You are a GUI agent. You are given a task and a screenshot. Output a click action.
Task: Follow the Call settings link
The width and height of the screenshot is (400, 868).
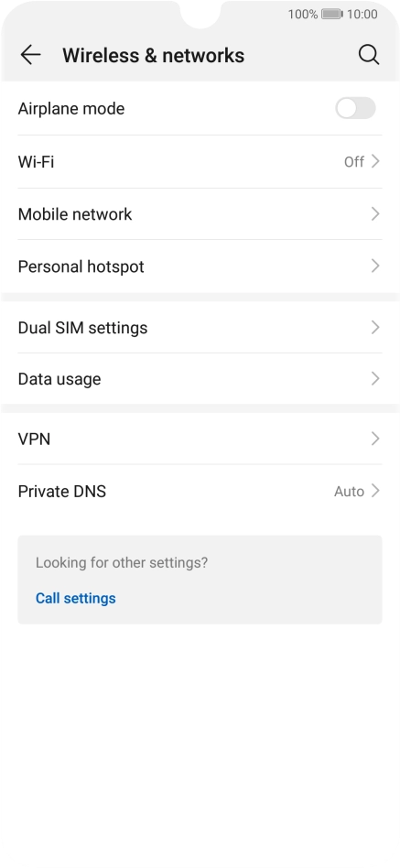[76, 599]
